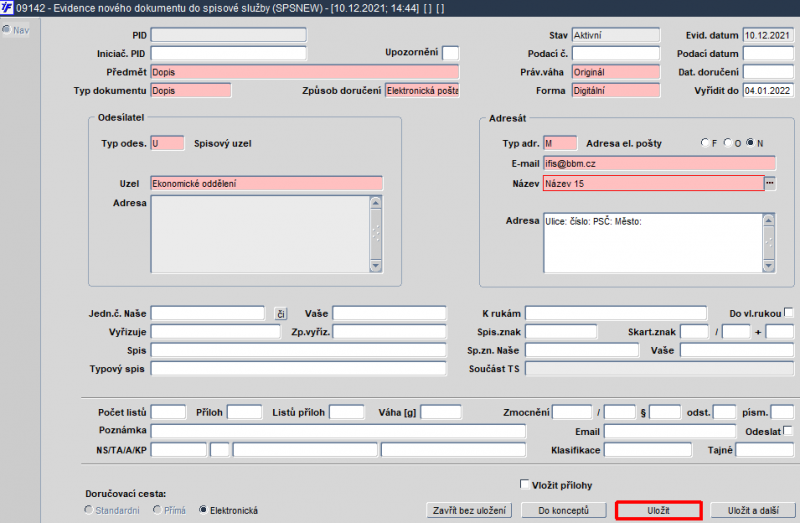This screenshot has width=800, height=523.
Task: Click the Typ adr. field containing M
Action: click(x=560, y=143)
